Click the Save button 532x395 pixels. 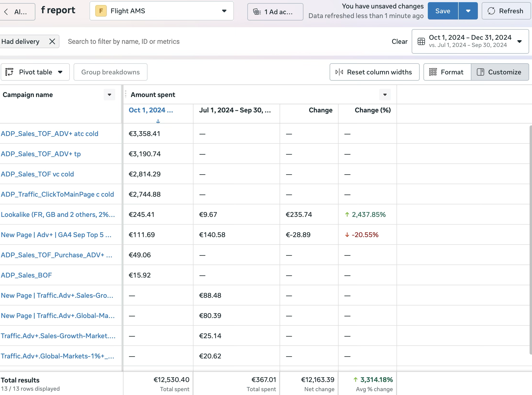[x=443, y=11]
